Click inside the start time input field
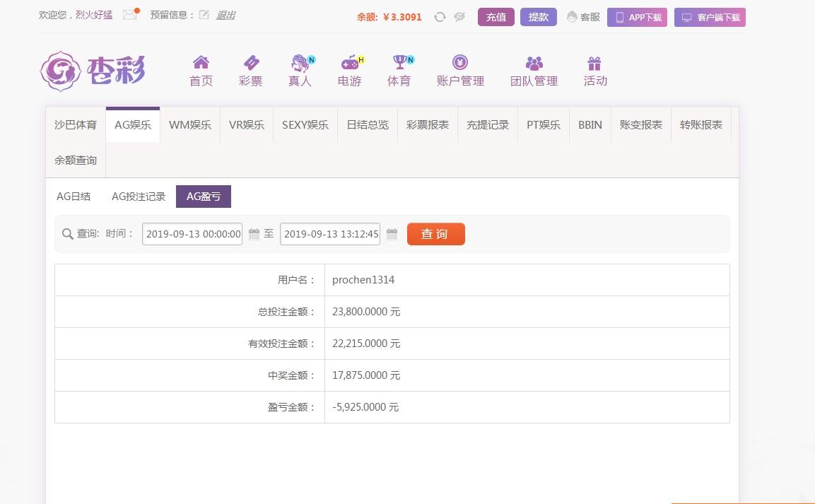This screenshot has width=815, height=504. [x=191, y=233]
